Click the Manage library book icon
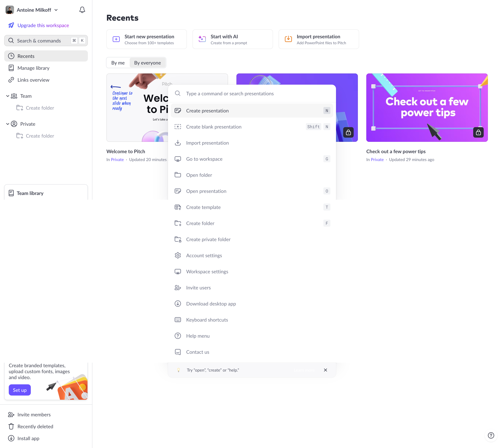504x448 pixels. click(x=11, y=68)
